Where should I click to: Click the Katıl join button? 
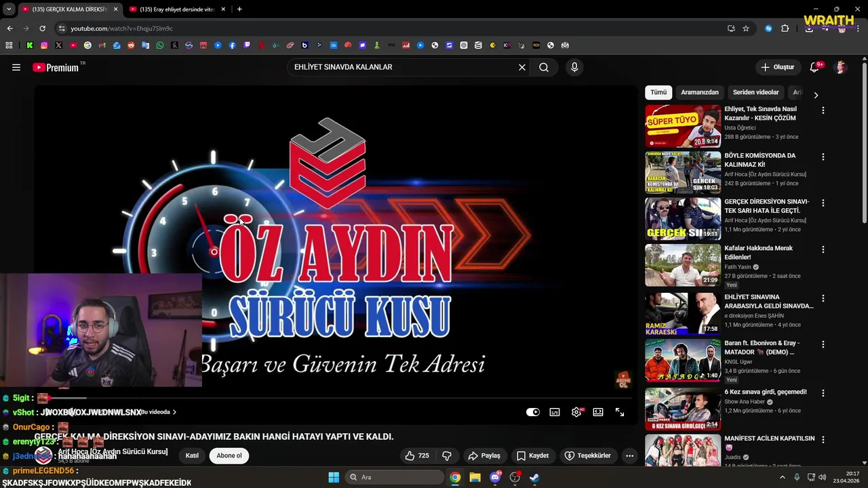coord(192,455)
